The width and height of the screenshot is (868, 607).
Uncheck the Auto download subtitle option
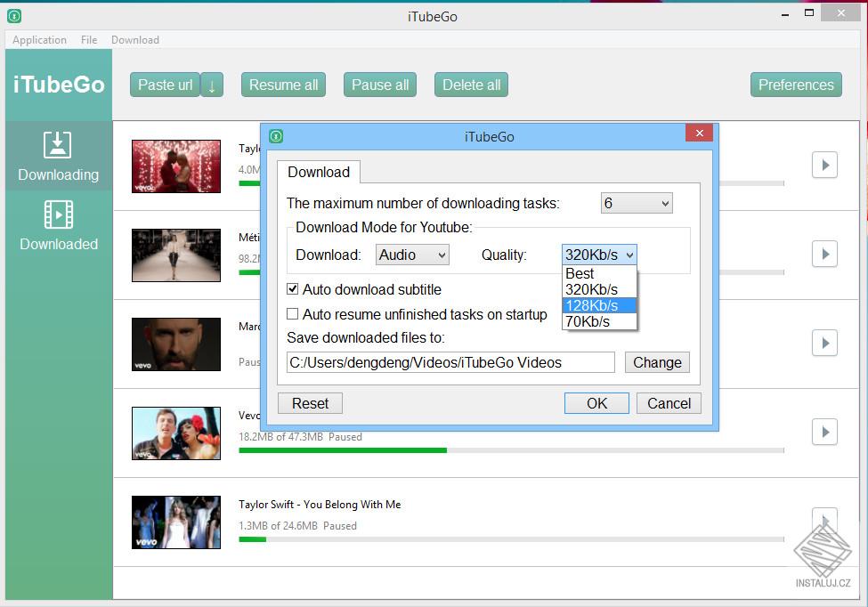pos(292,289)
